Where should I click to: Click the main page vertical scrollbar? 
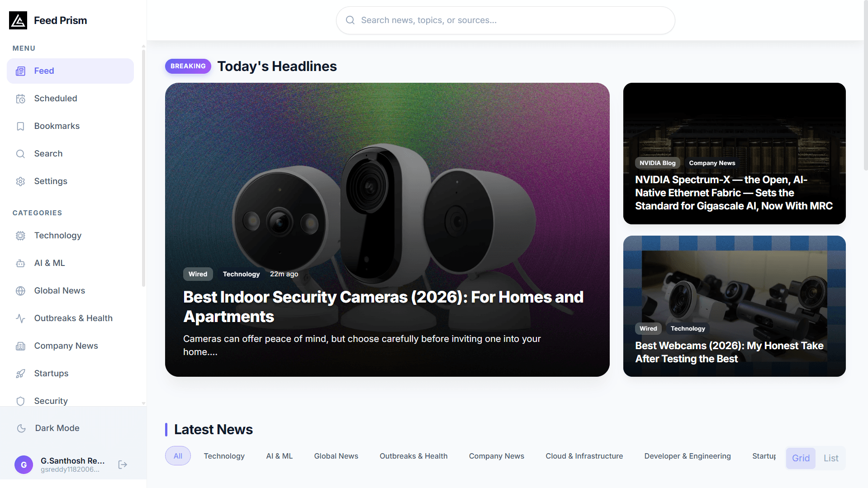click(x=865, y=86)
